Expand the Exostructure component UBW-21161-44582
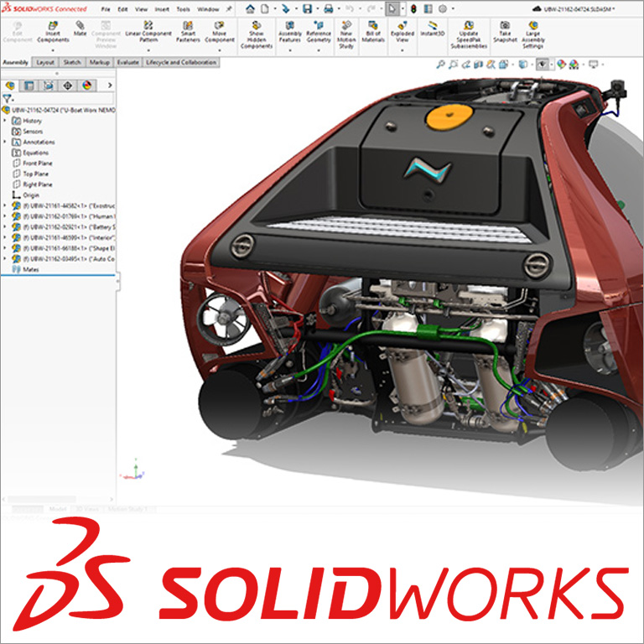644x644 pixels. [5, 205]
